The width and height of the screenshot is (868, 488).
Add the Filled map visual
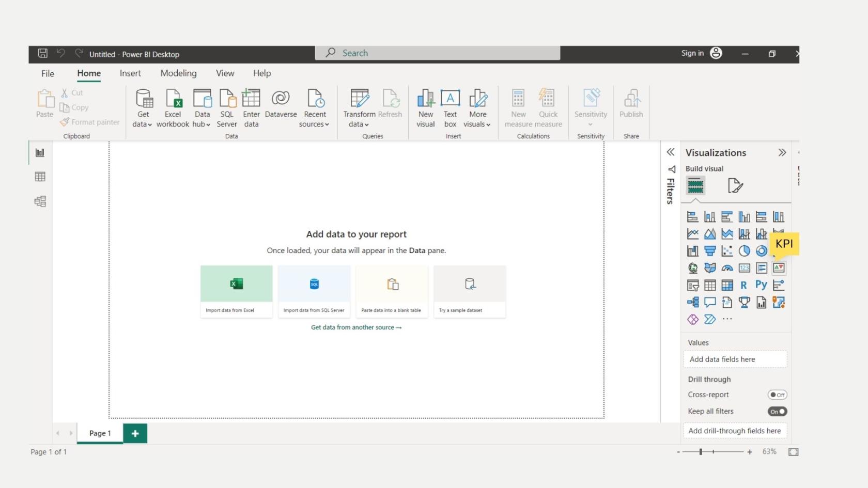click(x=710, y=268)
